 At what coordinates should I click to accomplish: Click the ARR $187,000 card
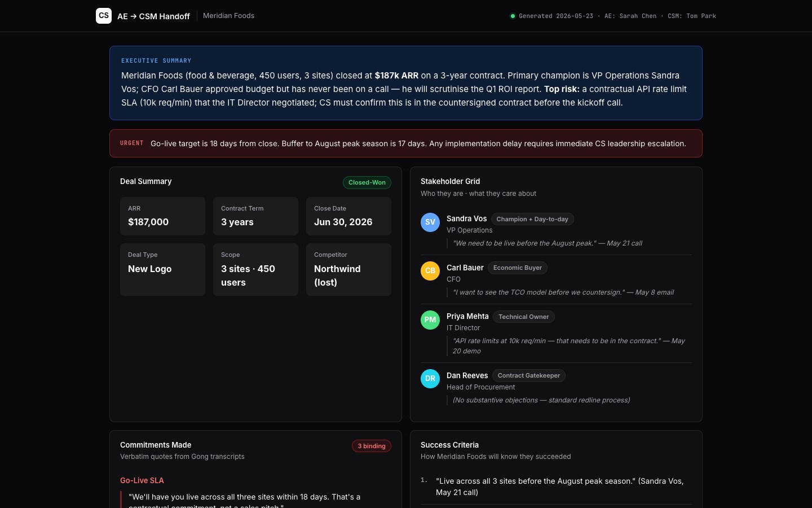[x=162, y=216]
